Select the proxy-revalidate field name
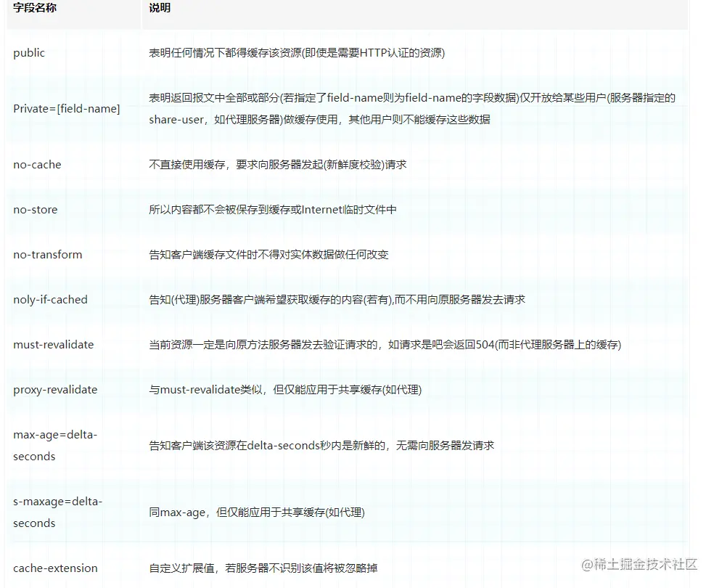 click(56, 390)
